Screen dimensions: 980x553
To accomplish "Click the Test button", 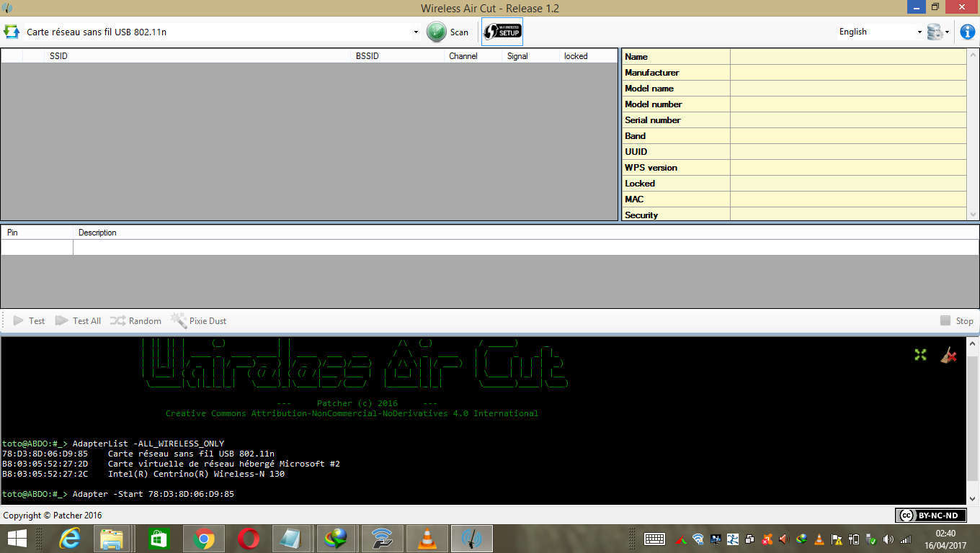I will 29,320.
